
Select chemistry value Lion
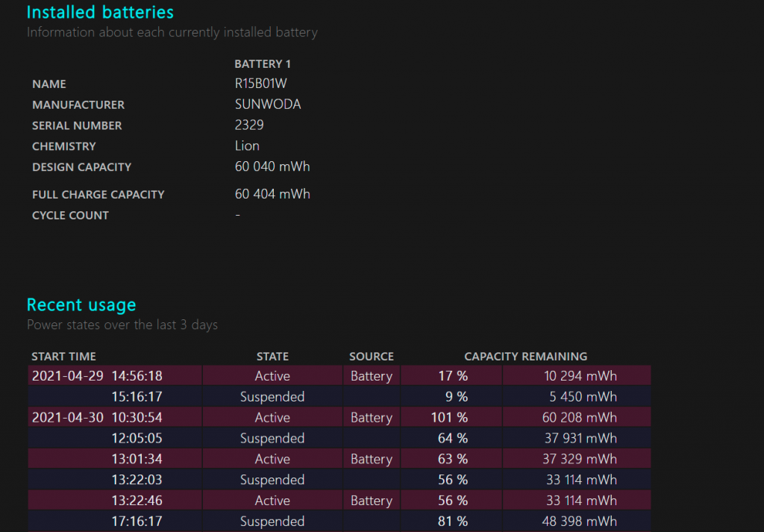pyautogui.click(x=247, y=145)
